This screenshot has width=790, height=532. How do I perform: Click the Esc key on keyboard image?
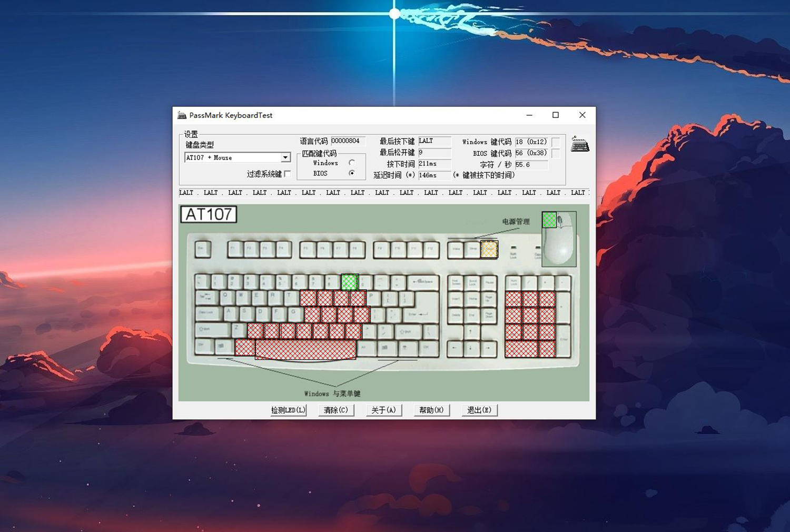click(203, 249)
